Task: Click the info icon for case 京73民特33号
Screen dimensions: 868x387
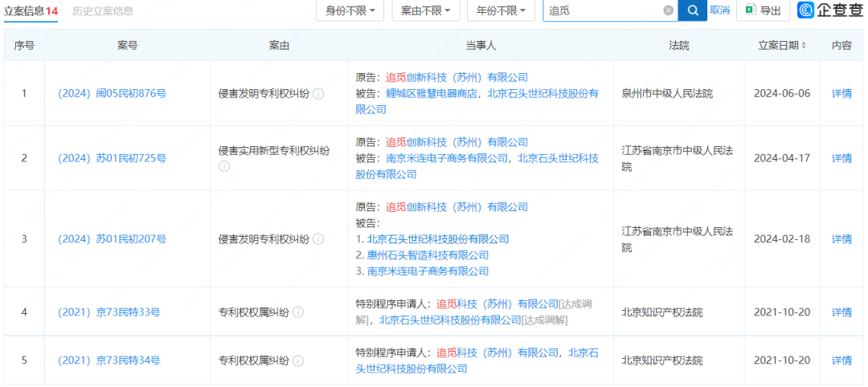Action: 298,312
